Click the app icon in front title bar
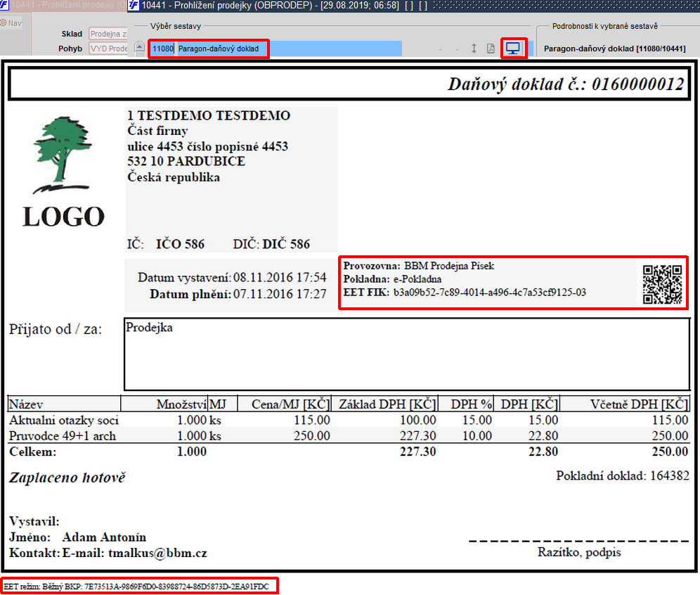Viewport: 700px width, 595px height. 133,6
